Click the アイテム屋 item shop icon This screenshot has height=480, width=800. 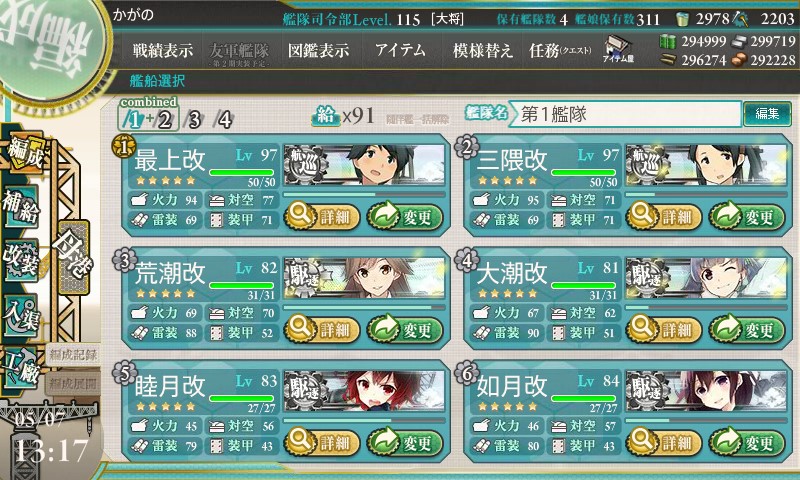click(618, 49)
